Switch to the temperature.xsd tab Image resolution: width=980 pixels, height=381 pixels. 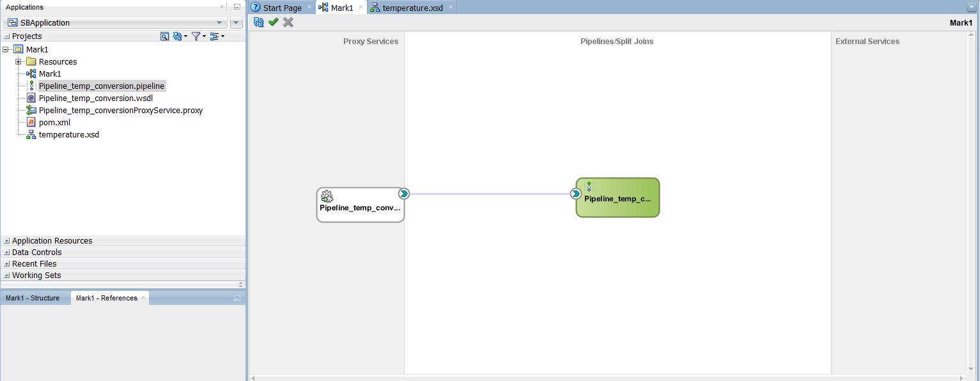pyautogui.click(x=412, y=8)
